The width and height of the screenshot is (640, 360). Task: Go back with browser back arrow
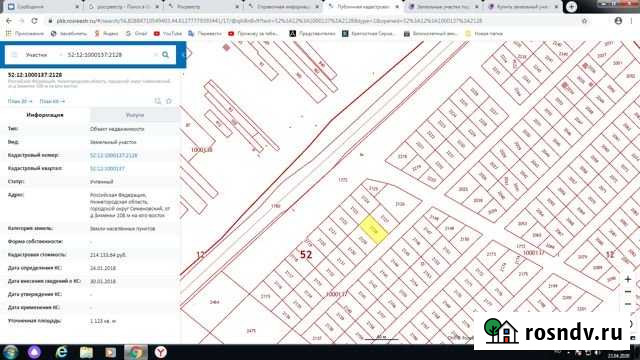tap(9, 20)
